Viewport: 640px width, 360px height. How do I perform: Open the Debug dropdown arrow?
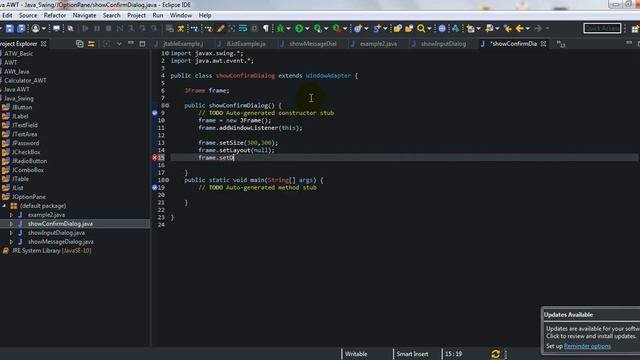tap(288, 29)
